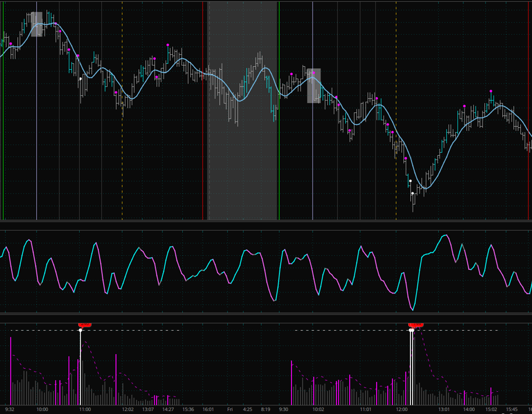This screenshot has height=414, width=532.
Task: Select the small gray highlight box near 10:02 on Friday
Action: click(314, 86)
